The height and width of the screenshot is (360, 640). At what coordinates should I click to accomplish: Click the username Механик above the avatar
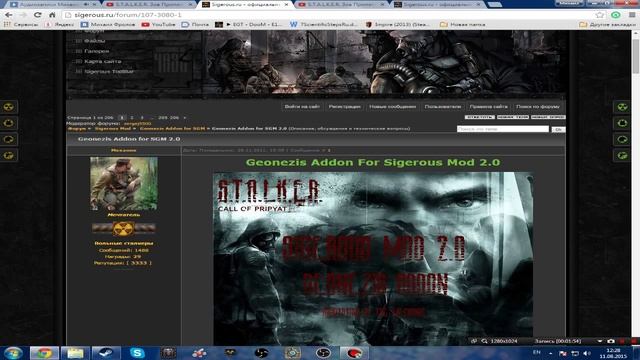[x=124, y=150]
